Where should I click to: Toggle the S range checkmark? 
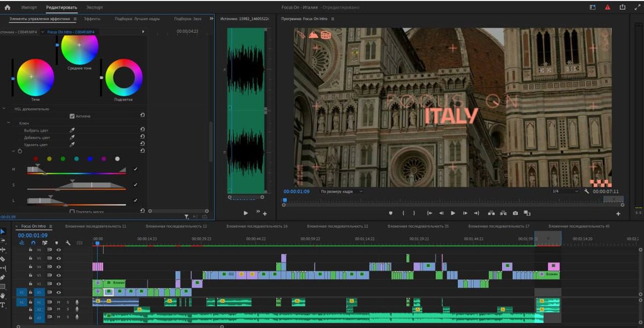(x=135, y=185)
